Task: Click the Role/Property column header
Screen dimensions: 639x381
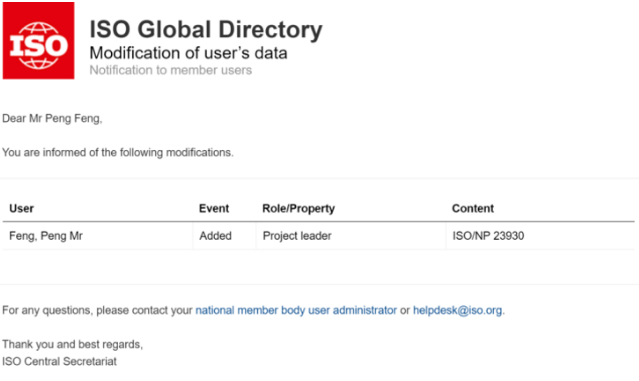Action: [x=298, y=209]
